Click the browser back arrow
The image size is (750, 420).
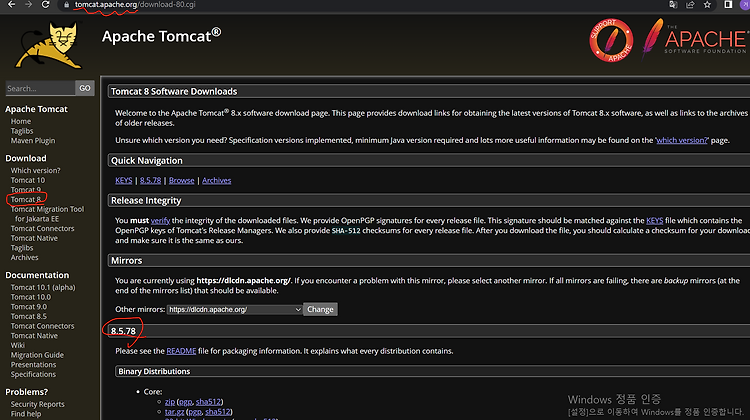(11, 4)
